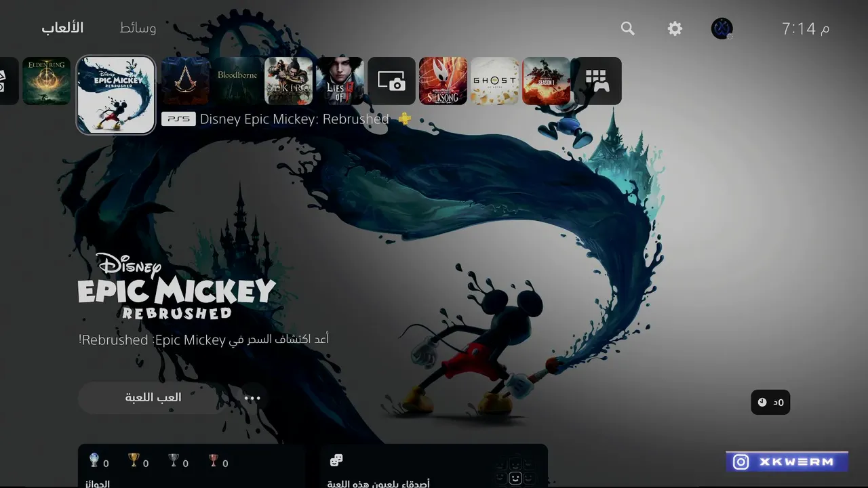The width and height of the screenshot is (868, 488).
Task: Click the clock showing 7:14
Action: click(x=806, y=28)
